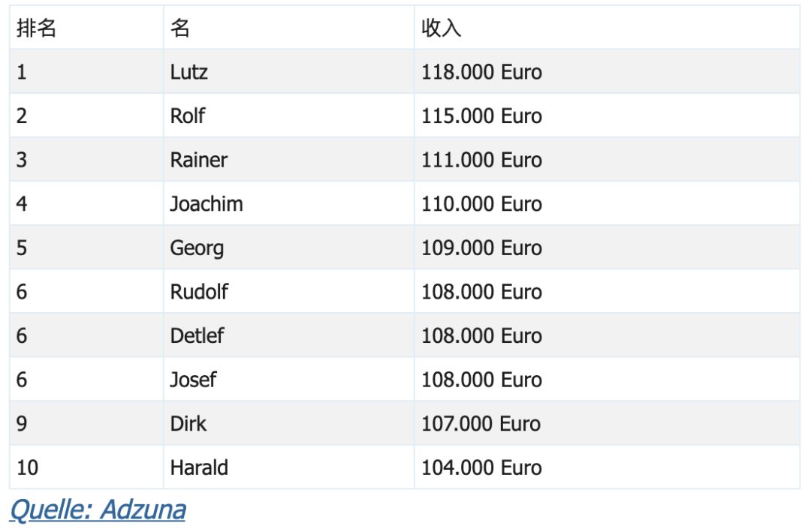Click the name Rolf in the table
Screen dimensions: 811x532
tap(187, 116)
